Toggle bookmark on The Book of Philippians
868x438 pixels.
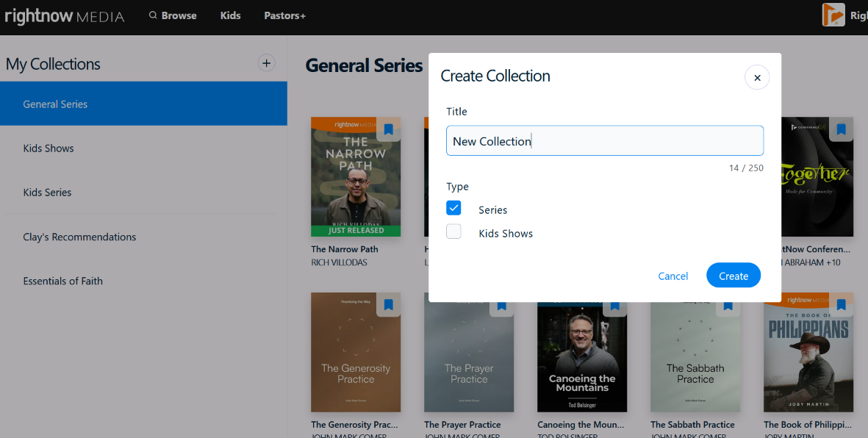coord(841,304)
